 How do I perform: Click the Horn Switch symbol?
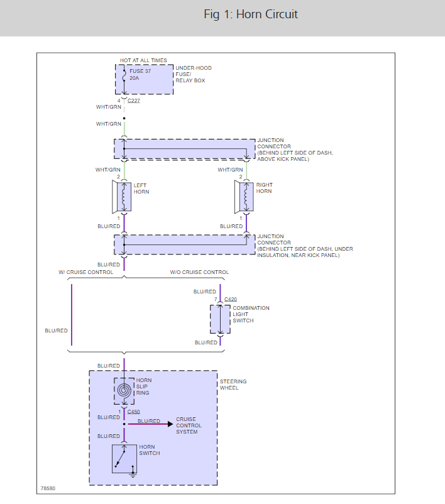124,459
